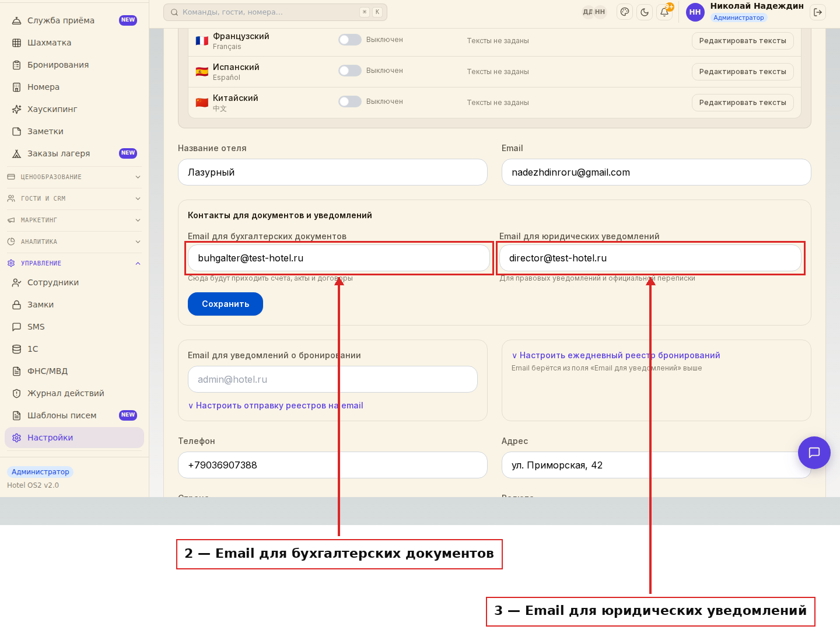Expand Настроить отправку реестров на email
The width and height of the screenshot is (840, 640).
(x=275, y=405)
